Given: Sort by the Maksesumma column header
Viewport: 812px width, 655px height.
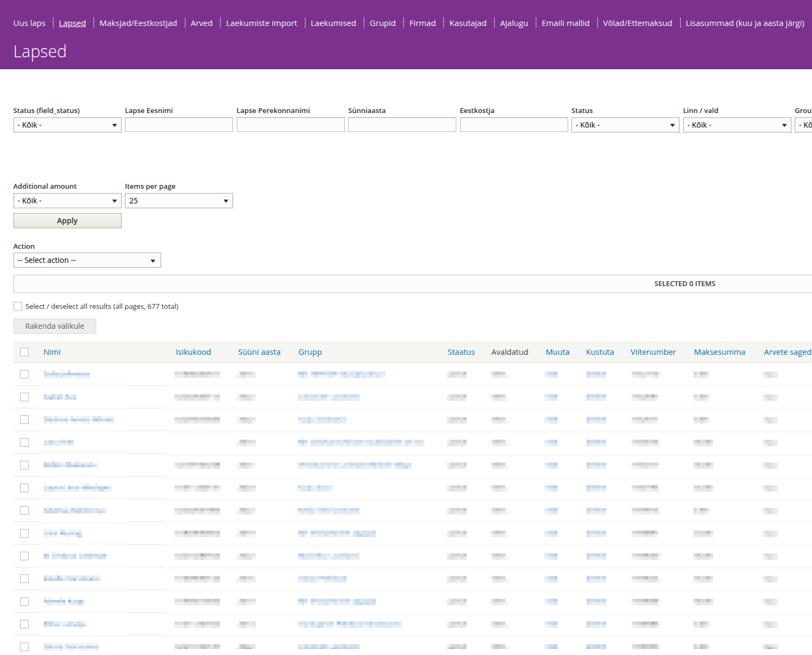Looking at the screenshot, I should (719, 352).
